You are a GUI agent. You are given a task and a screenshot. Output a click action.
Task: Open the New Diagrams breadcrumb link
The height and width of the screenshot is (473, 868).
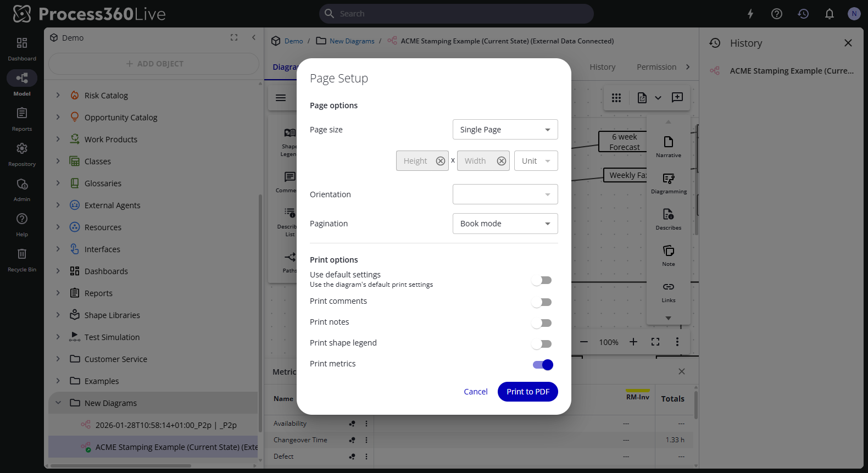tap(352, 41)
